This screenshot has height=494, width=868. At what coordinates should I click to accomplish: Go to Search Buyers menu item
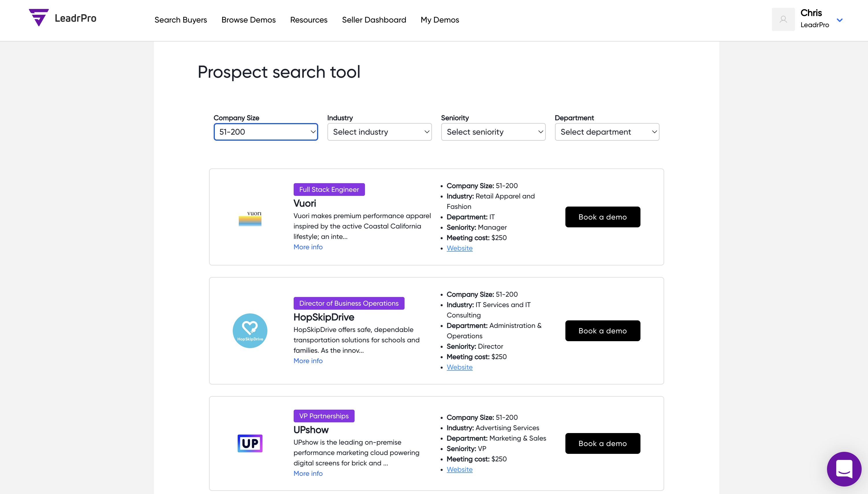pyautogui.click(x=181, y=20)
